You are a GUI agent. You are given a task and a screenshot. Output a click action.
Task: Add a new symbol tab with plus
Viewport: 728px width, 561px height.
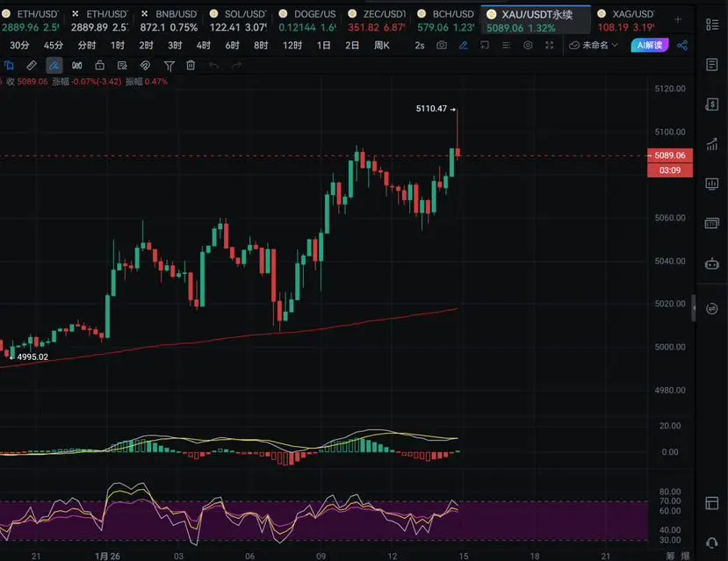678,19
